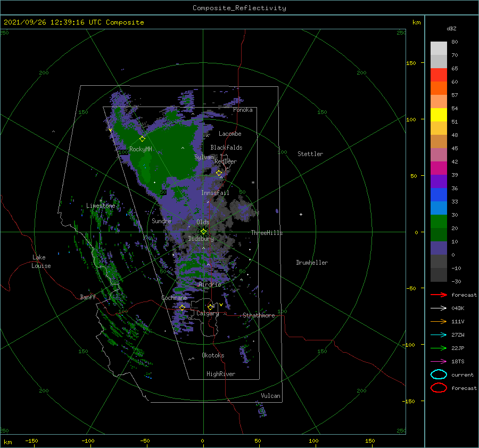
Task: Click the Didsbury town label
Action: (201, 239)
